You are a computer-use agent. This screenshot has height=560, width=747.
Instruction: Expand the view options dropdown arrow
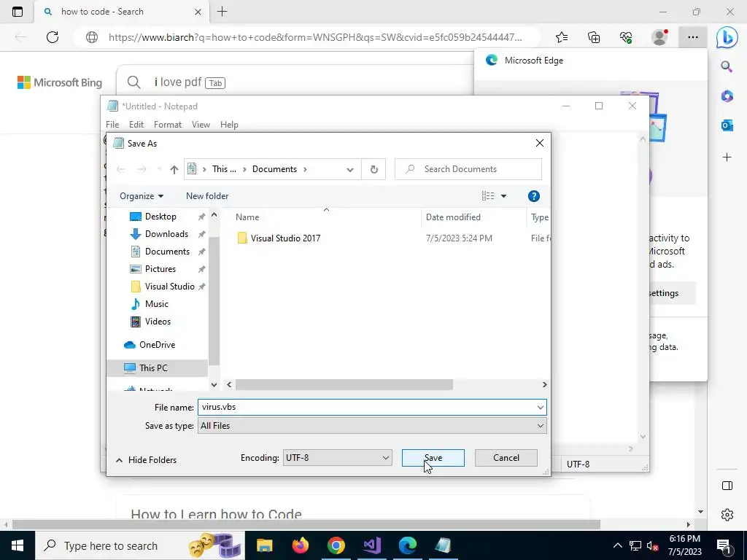503,196
